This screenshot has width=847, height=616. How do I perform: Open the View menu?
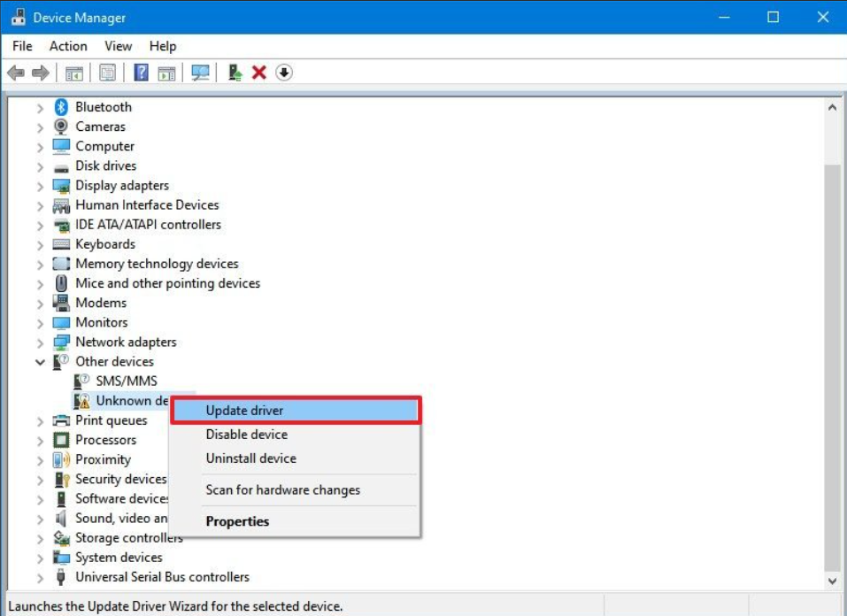pos(118,46)
